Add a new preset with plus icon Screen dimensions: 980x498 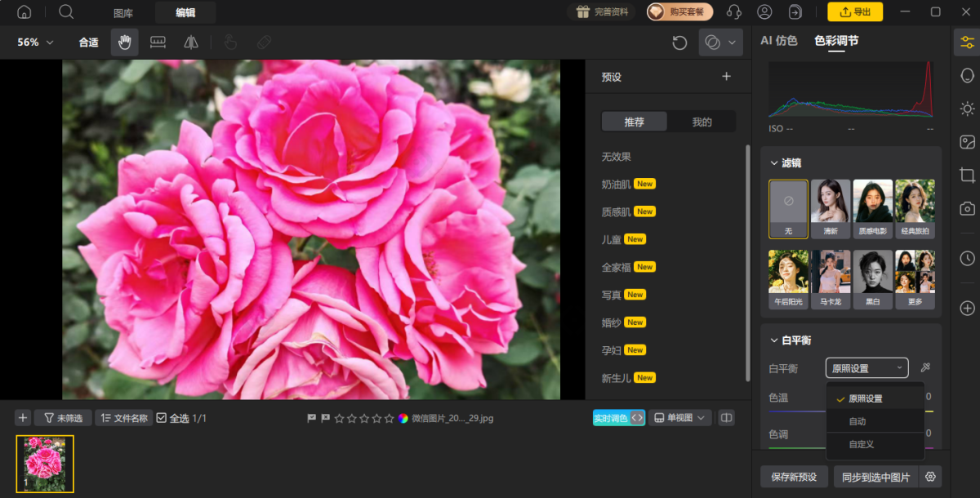point(726,77)
